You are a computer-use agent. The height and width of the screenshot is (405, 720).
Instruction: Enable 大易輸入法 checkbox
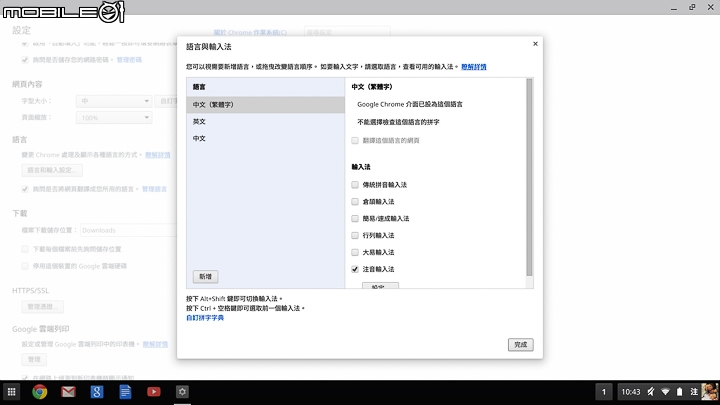tap(355, 252)
